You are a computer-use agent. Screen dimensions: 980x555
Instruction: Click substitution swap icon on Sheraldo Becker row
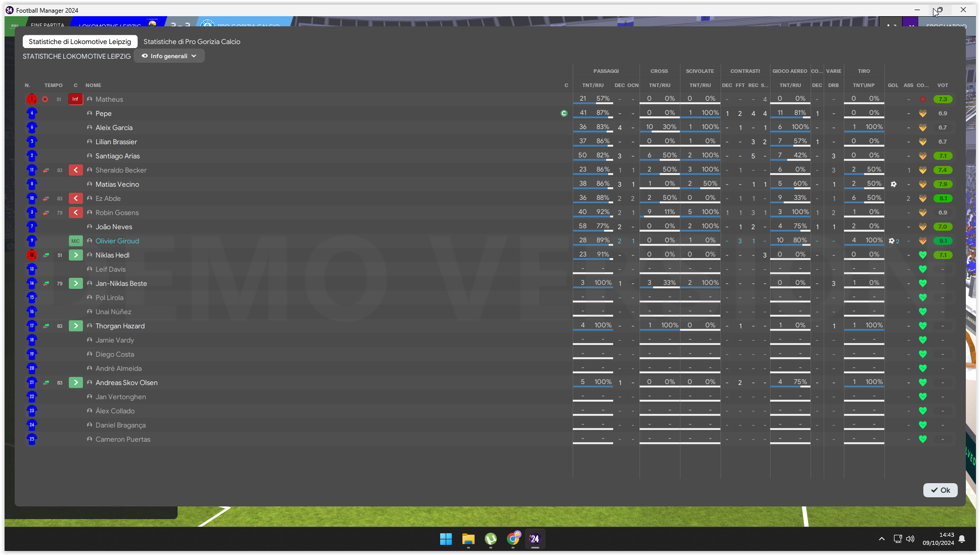[46, 170]
